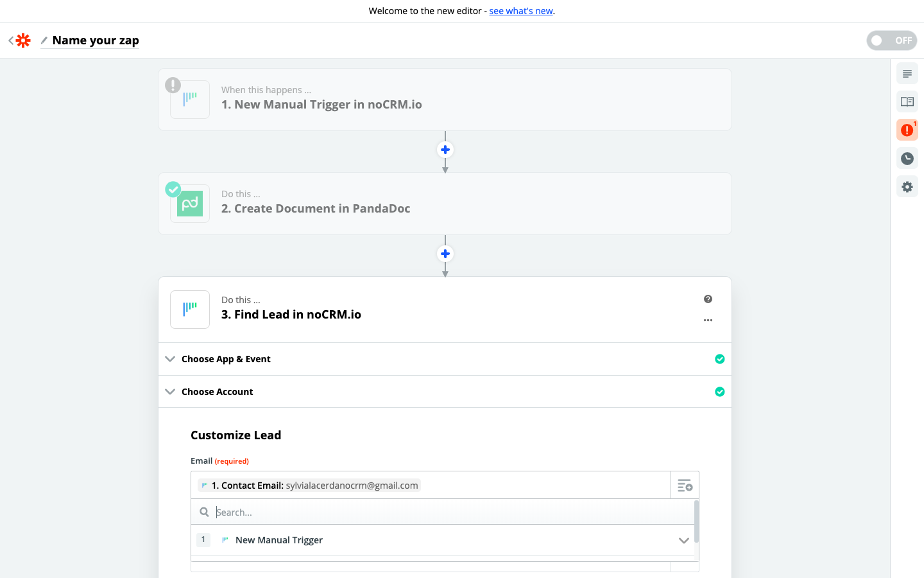Open zap settings gear icon
The width and height of the screenshot is (924, 578).
907,187
